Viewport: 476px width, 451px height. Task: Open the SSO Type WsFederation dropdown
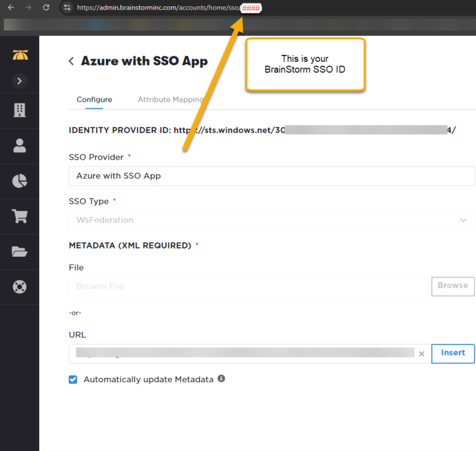(x=271, y=220)
